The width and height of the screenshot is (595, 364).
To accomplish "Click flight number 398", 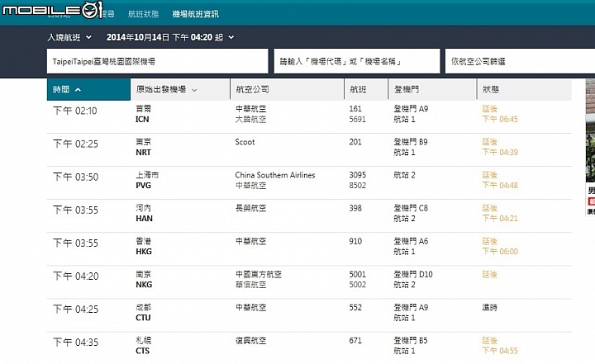I will click(x=355, y=208).
